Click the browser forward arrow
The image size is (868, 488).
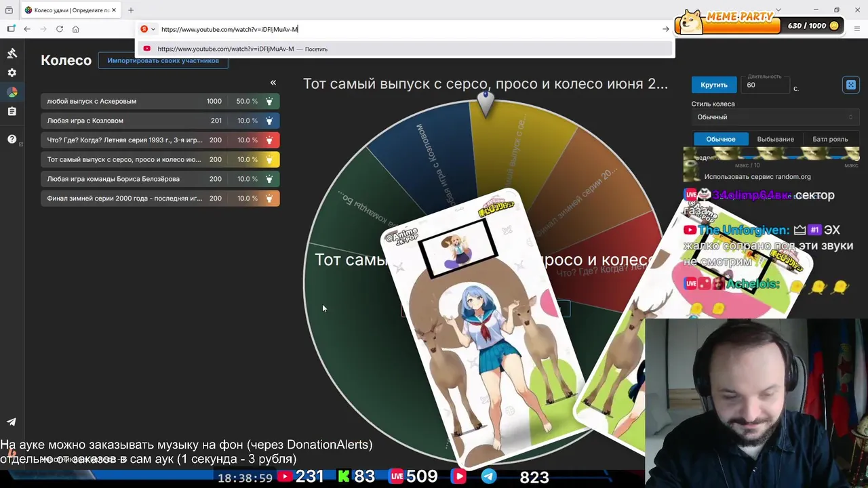point(43,29)
